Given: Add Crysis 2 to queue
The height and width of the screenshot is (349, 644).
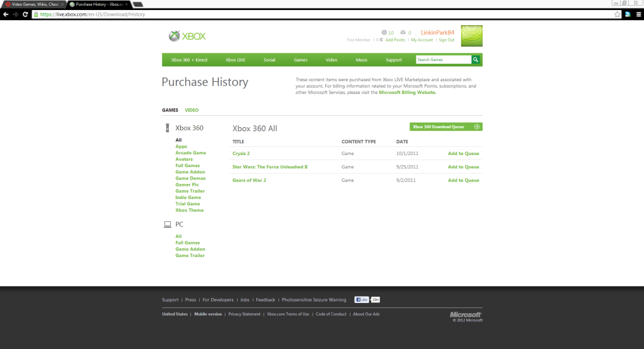Looking at the screenshot, I should pos(463,154).
